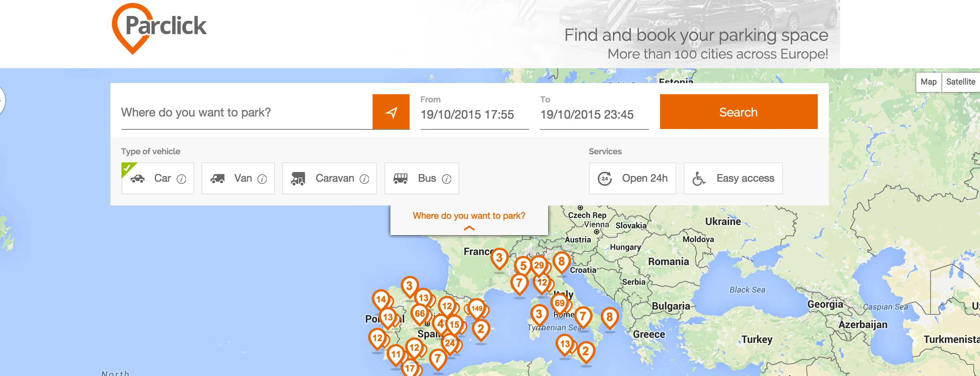Click the Romania label on the map
980x376 pixels.
(x=669, y=262)
